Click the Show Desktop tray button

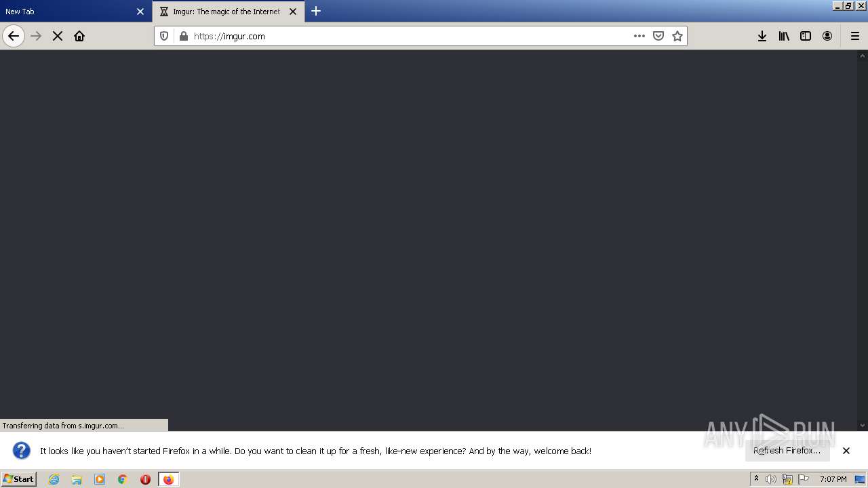coord(861,479)
